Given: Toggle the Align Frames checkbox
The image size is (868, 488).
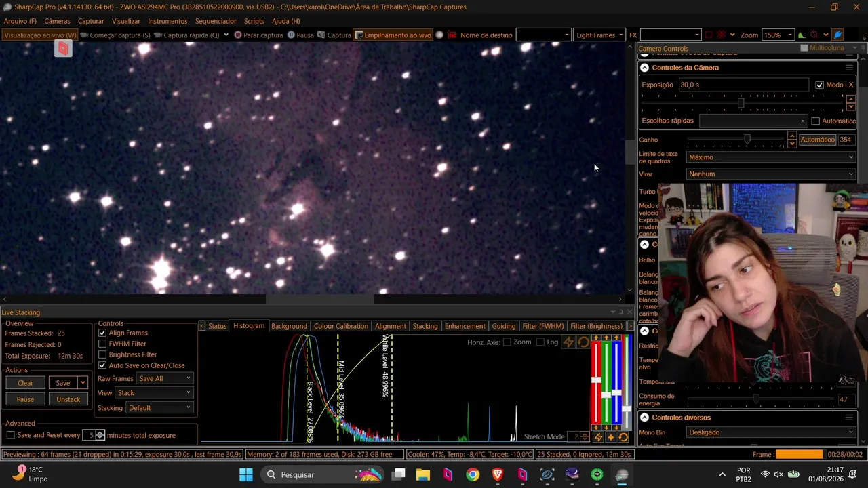Looking at the screenshot, I should pyautogui.click(x=102, y=333).
